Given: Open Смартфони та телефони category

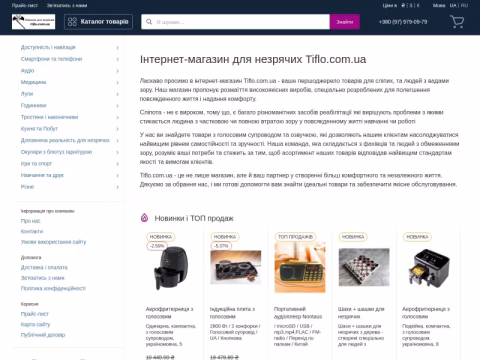Looking at the screenshot, I should tap(51, 59).
